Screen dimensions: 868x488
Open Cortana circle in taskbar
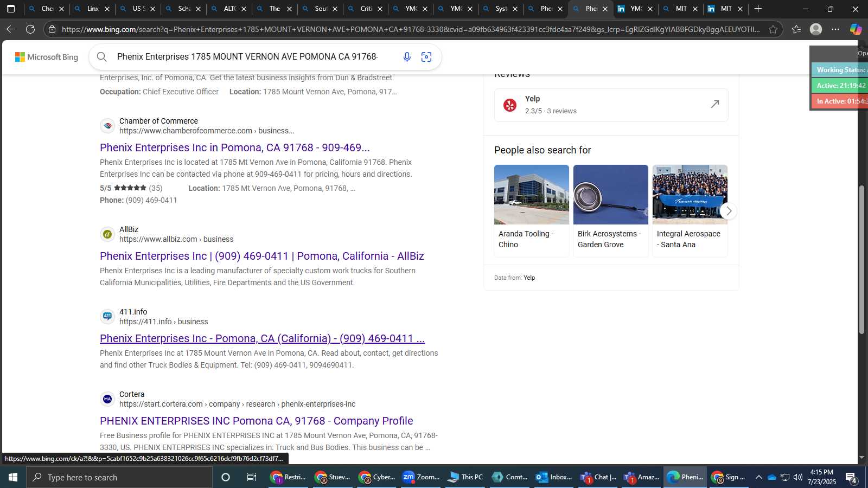click(x=226, y=477)
